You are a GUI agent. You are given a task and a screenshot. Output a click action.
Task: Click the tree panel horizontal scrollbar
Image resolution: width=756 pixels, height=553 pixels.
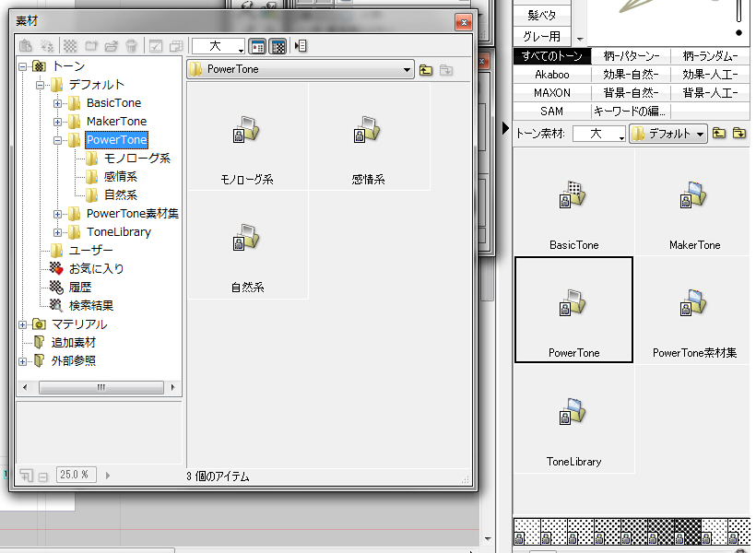pyautogui.click(x=100, y=387)
